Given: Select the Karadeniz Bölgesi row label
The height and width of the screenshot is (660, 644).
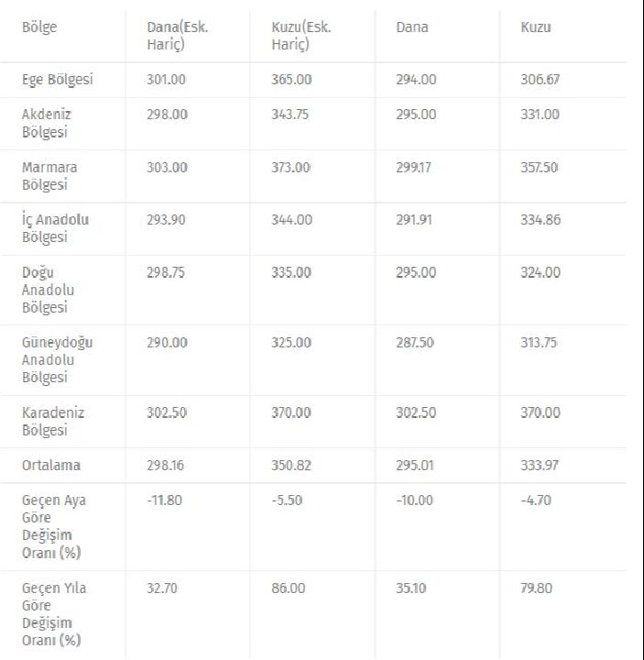Looking at the screenshot, I should click(53, 422).
